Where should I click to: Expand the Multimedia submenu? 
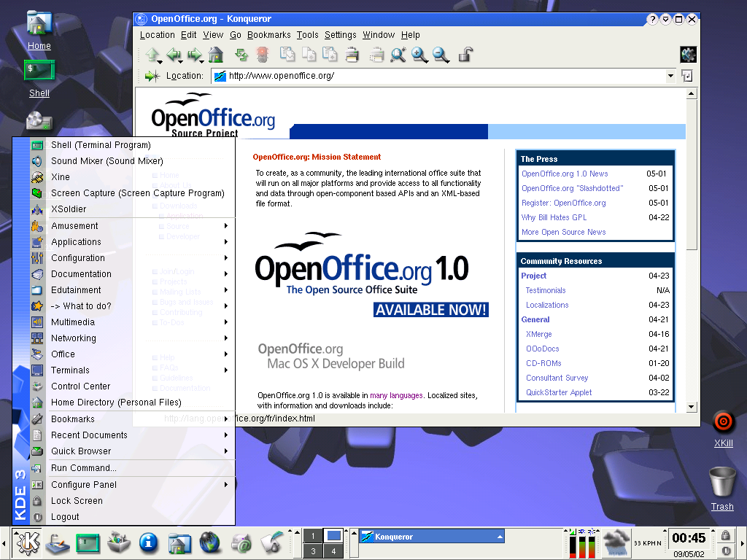pyautogui.click(x=133, y=322)
